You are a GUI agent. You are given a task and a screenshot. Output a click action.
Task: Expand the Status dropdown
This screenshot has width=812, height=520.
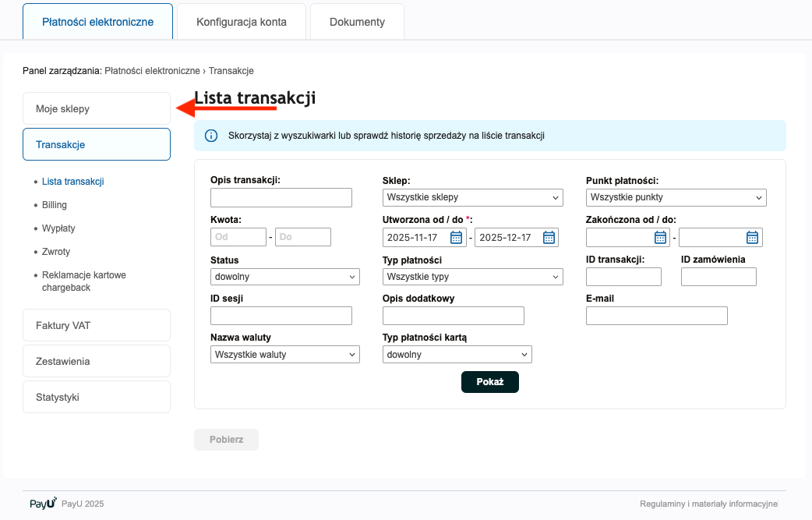pyautogui.click(x=284, y=277)
